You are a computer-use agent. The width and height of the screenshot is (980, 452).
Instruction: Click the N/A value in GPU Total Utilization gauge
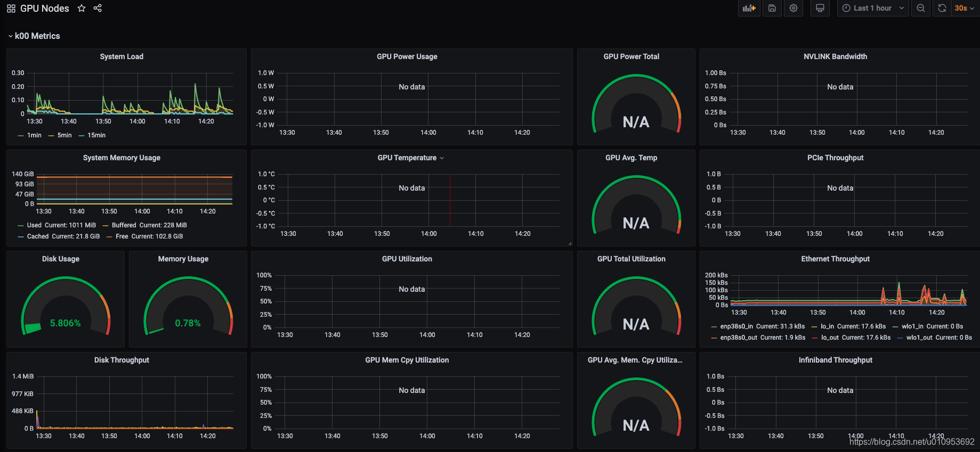point(636,325)
